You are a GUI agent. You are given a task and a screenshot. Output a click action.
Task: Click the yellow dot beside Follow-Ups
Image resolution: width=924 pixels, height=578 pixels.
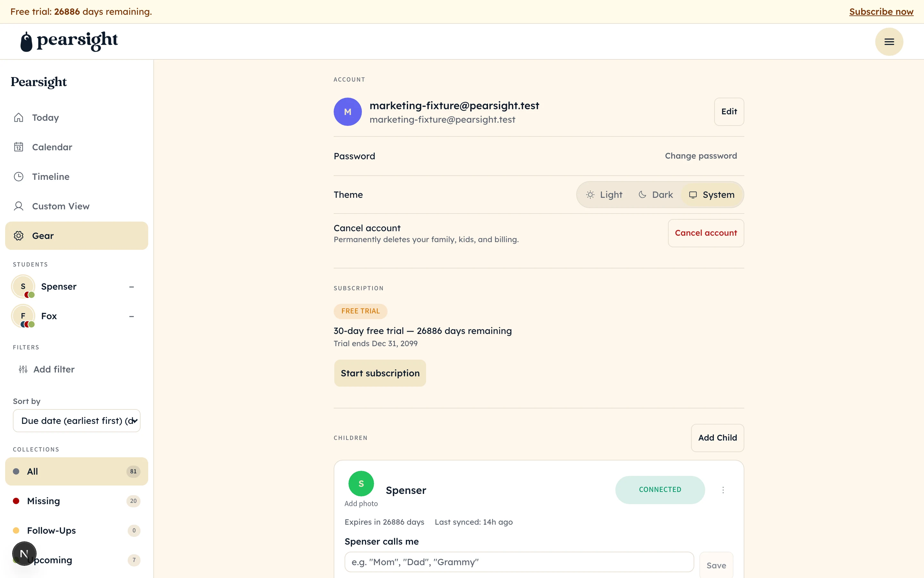tap(16, 530)
